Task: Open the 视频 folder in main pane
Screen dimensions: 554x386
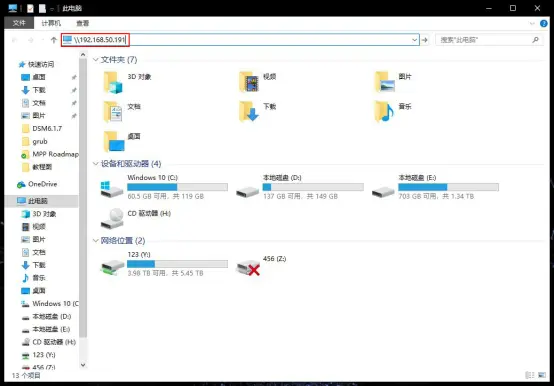Action: [258, 82]
